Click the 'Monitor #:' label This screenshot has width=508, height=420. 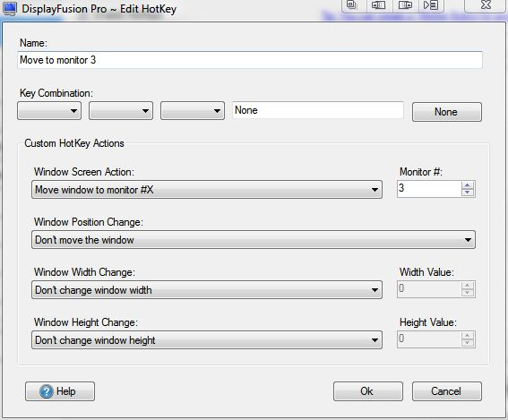(x=421, y=172)
